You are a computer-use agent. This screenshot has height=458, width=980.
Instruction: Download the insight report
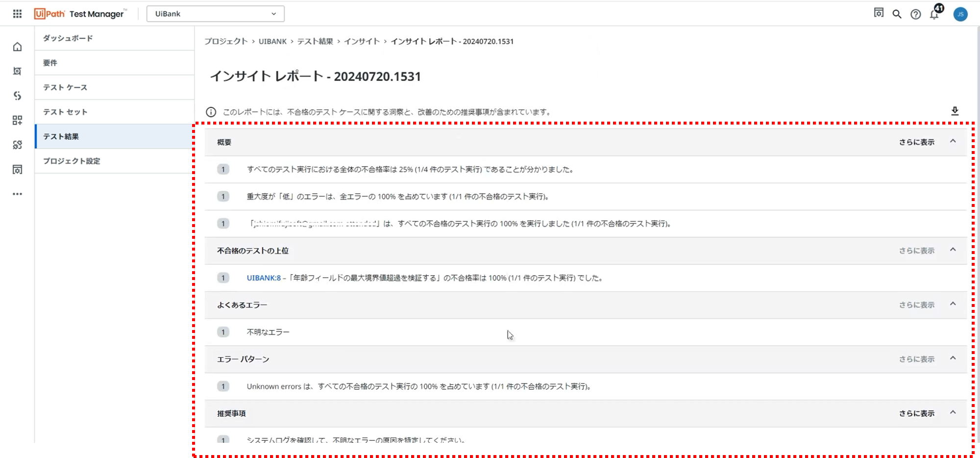pyautogui.click(x=955, y=111)
